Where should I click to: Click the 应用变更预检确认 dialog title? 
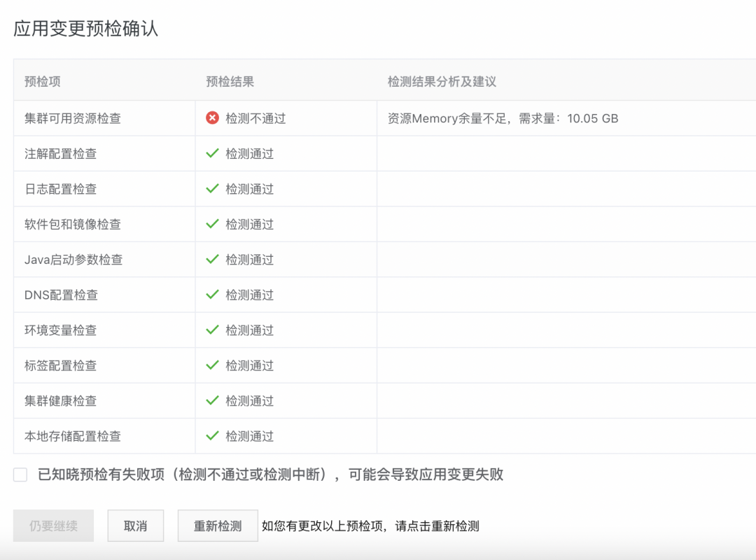coord(86,29)
